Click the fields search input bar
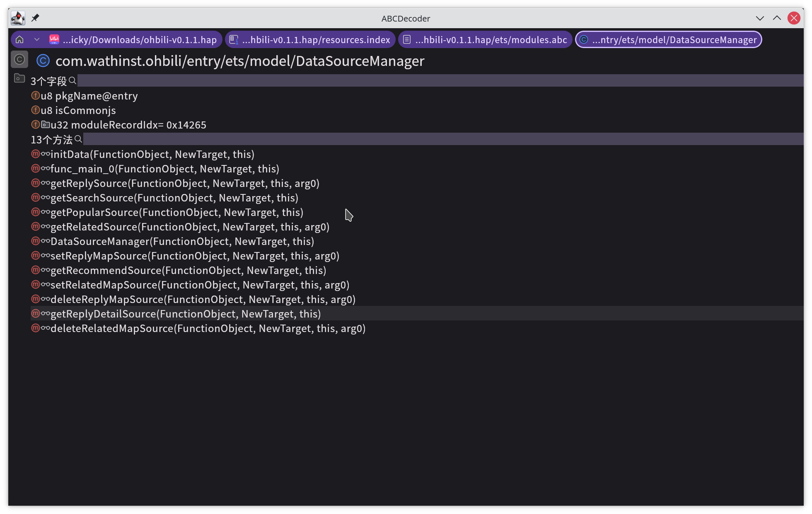 coord(439,80)
